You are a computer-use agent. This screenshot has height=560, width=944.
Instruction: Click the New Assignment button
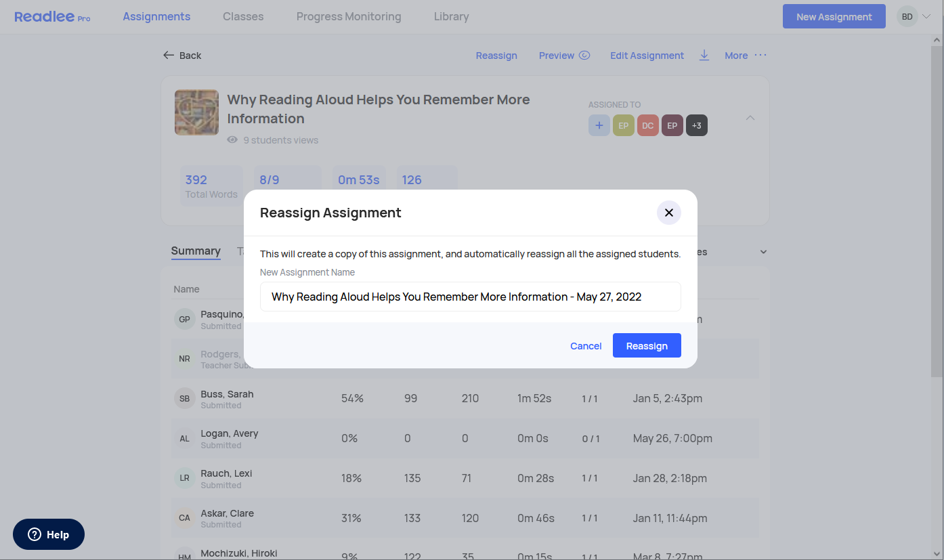coord(834,17)
